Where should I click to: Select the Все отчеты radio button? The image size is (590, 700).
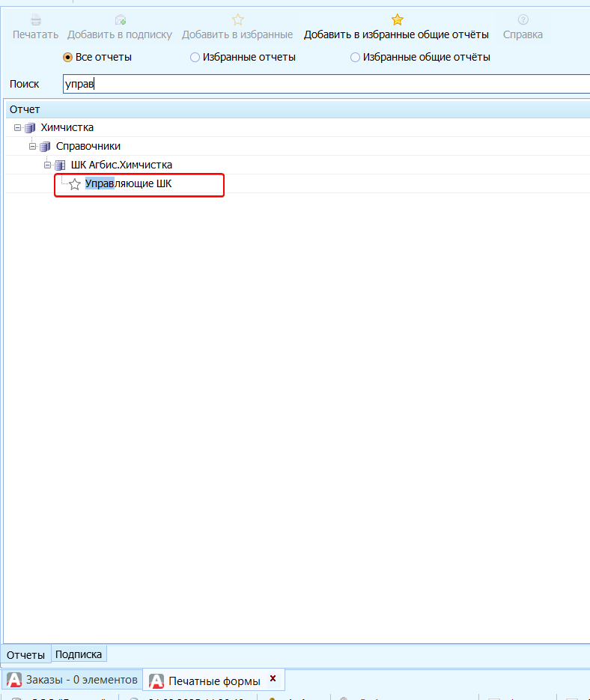(68, 57)
